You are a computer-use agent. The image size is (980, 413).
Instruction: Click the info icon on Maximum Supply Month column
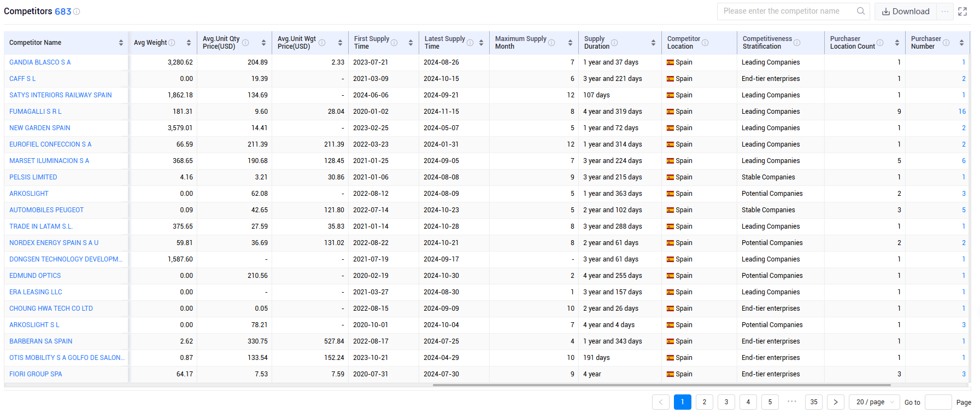(x=551, y=43)
